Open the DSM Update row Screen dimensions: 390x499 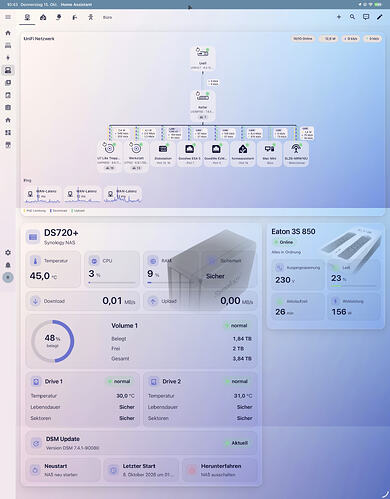coord(141,443)
